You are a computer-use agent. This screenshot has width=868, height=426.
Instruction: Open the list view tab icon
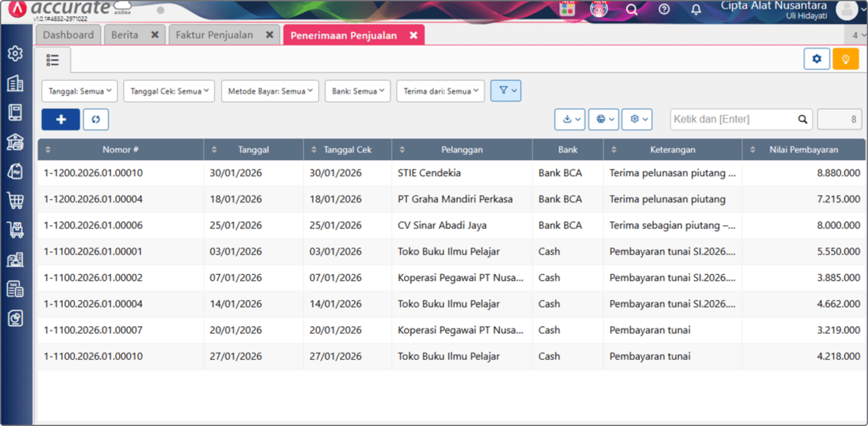(53, 60)
